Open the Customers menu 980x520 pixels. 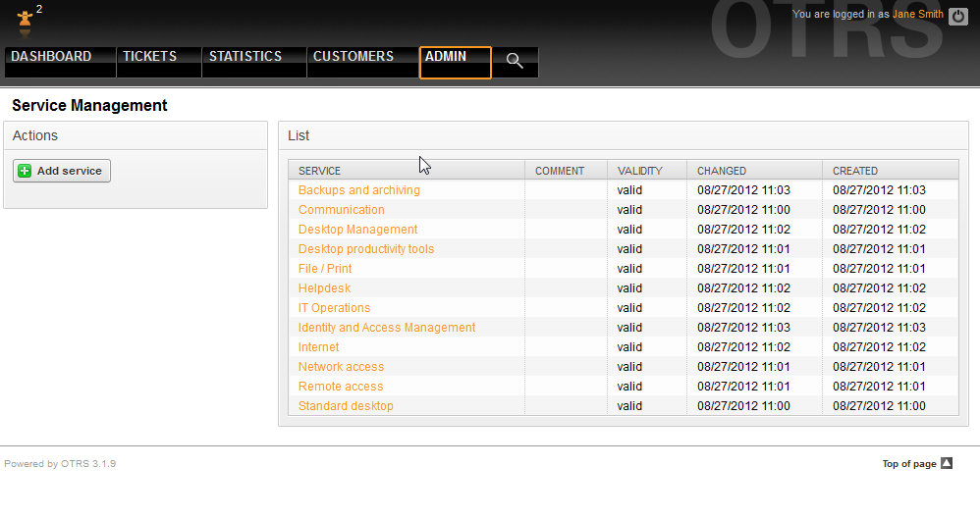click(354, 57)
